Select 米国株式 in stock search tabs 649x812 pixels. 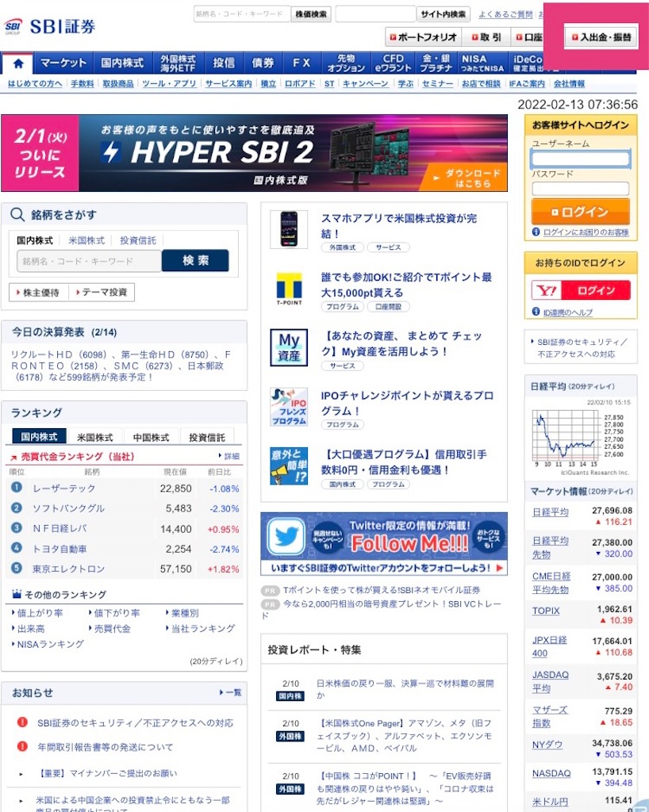click(x=86, y=241)
